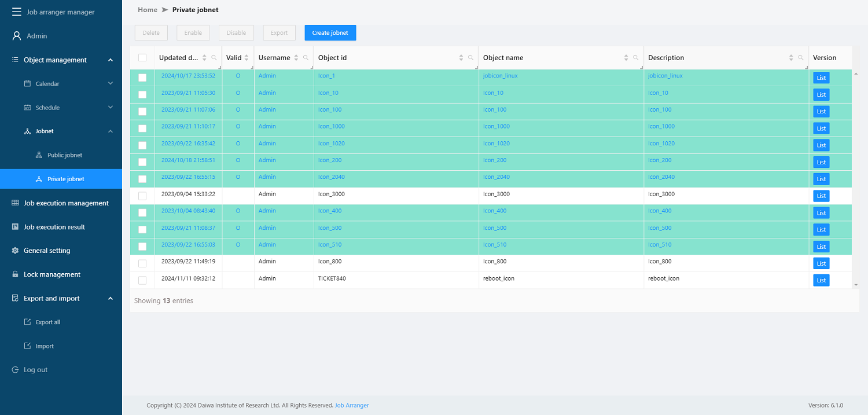
Task: Expand the Calendar submenu chevron
Action: point(111,83)
